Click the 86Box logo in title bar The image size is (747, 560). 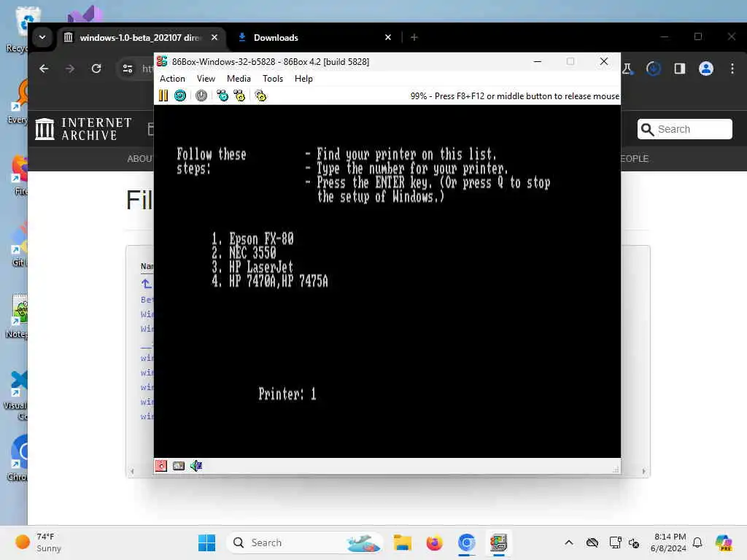coord(162,61)
